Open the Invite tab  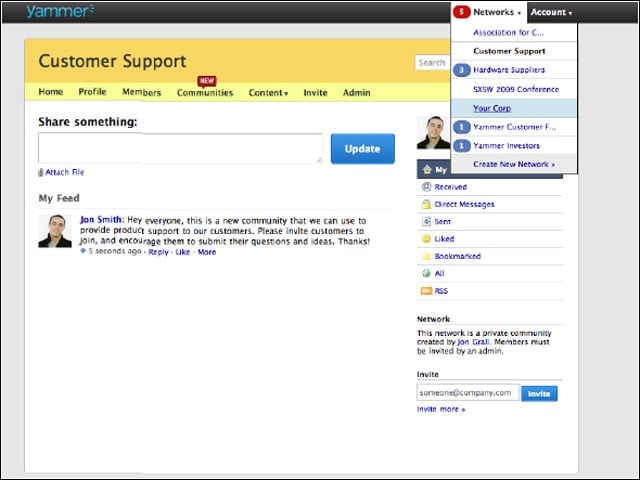coord(315,93)
